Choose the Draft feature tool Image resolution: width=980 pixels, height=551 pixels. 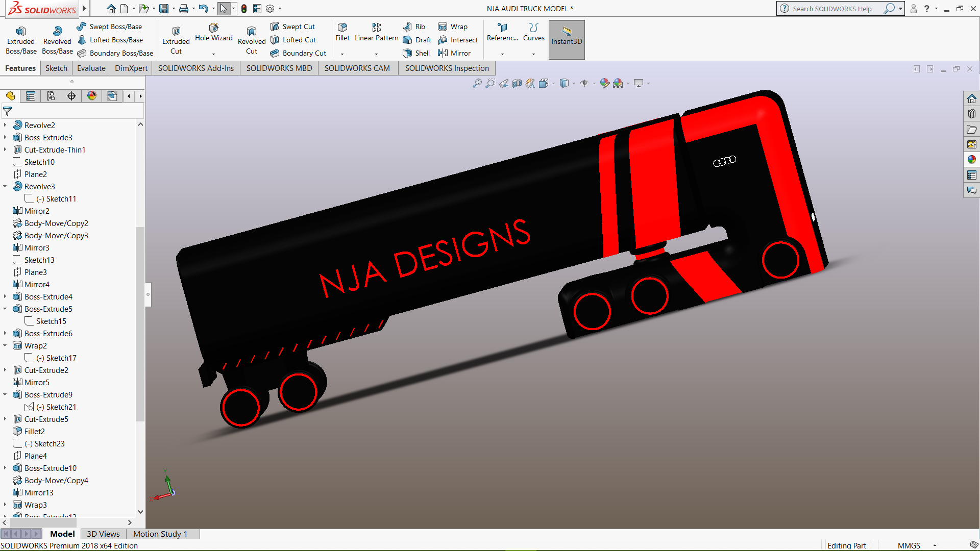417,40
